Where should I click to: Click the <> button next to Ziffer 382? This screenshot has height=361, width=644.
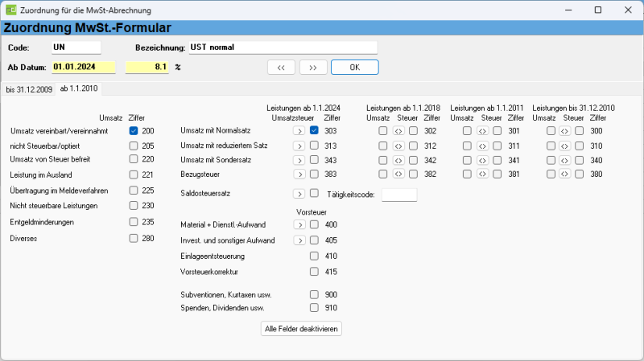[398, 174]
